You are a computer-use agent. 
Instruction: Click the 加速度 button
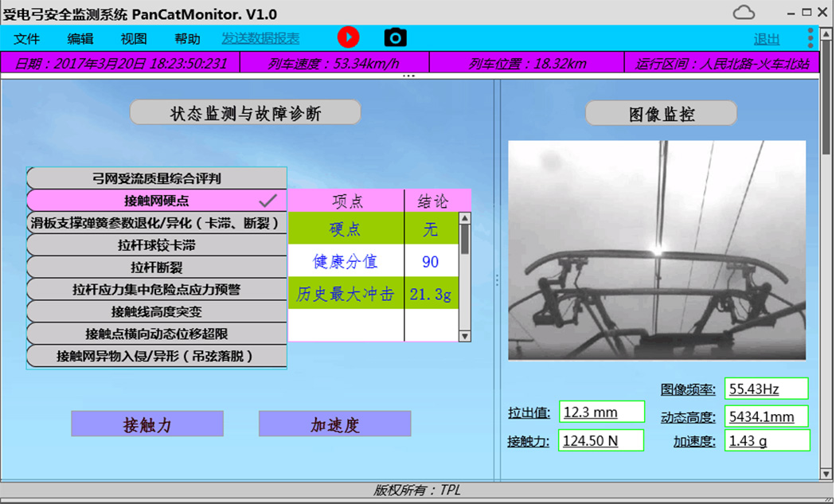click(x=335, y=424)
